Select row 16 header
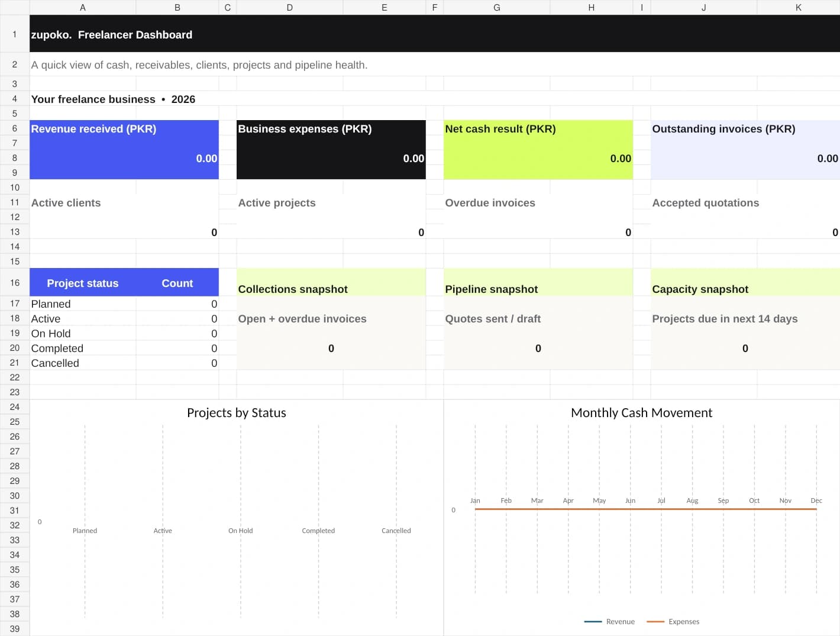Screen dimensions: 840x636 15,283
